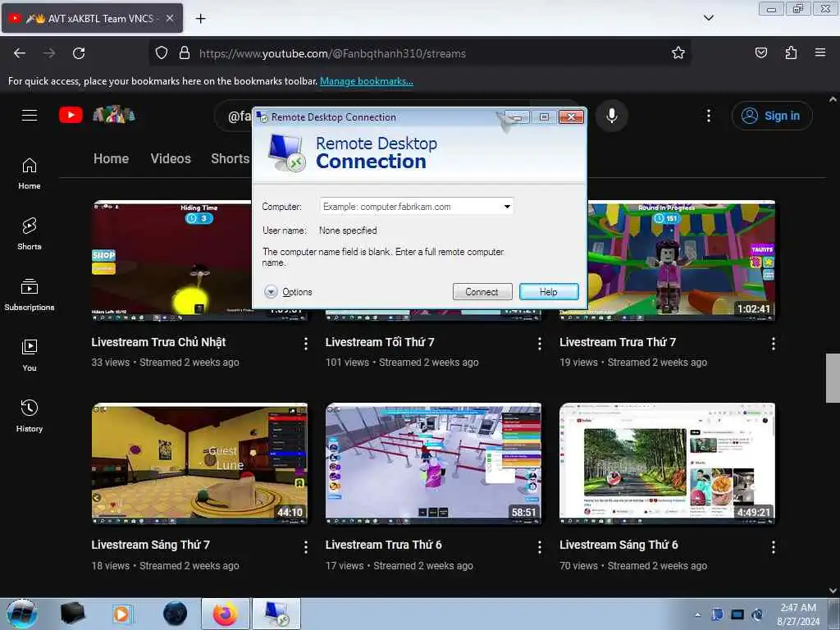This screenshot has width=840, height=630.
Task: Click the Help button in Remote Desktop
Action: coord(549,292)
